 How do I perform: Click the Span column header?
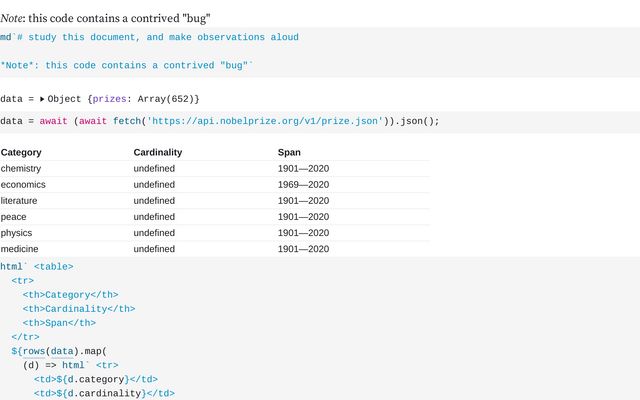coord(289,152)
